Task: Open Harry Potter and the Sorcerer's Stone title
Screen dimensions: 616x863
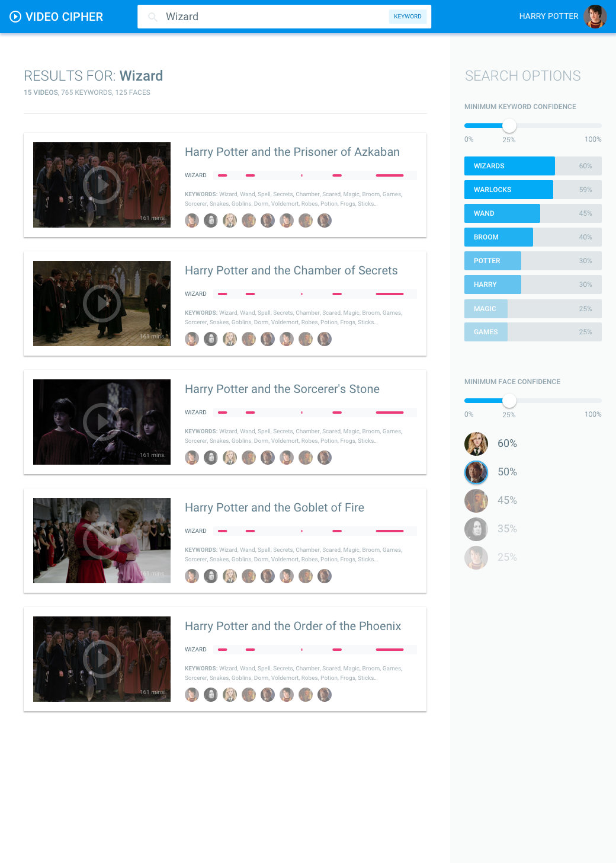Action: tap(282, 389)
